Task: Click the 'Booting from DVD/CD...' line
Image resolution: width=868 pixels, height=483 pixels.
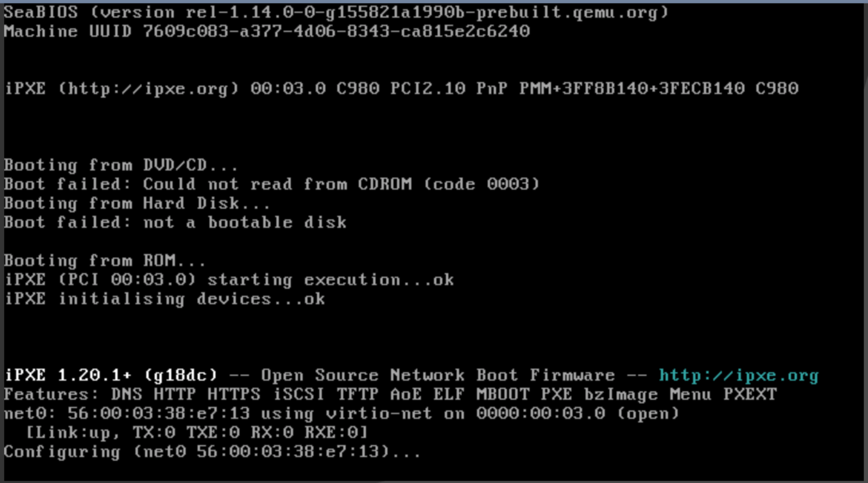Action: [121, 165]
